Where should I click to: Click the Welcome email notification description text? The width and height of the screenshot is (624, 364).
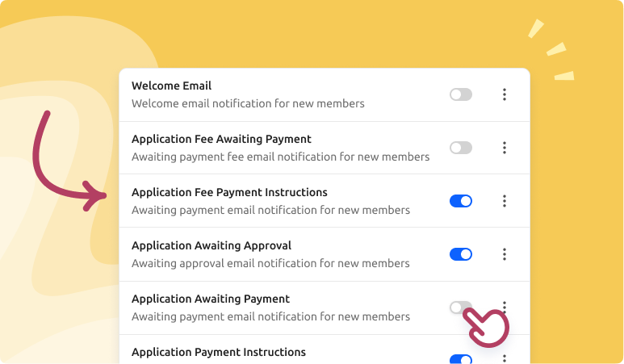248,103
